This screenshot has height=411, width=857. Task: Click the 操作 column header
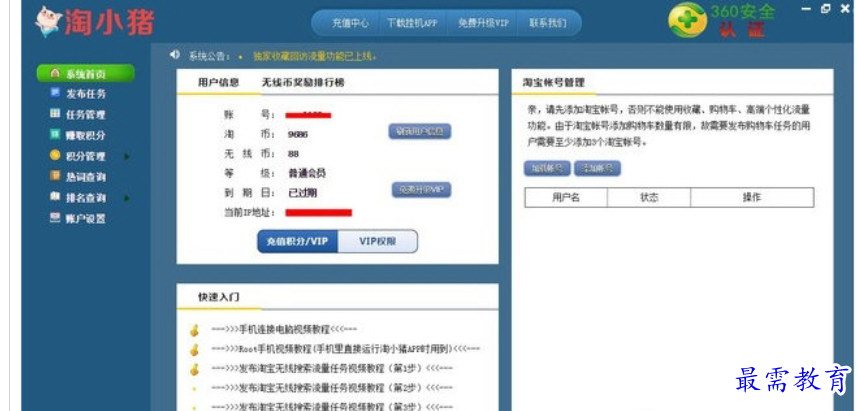point(752,198)
